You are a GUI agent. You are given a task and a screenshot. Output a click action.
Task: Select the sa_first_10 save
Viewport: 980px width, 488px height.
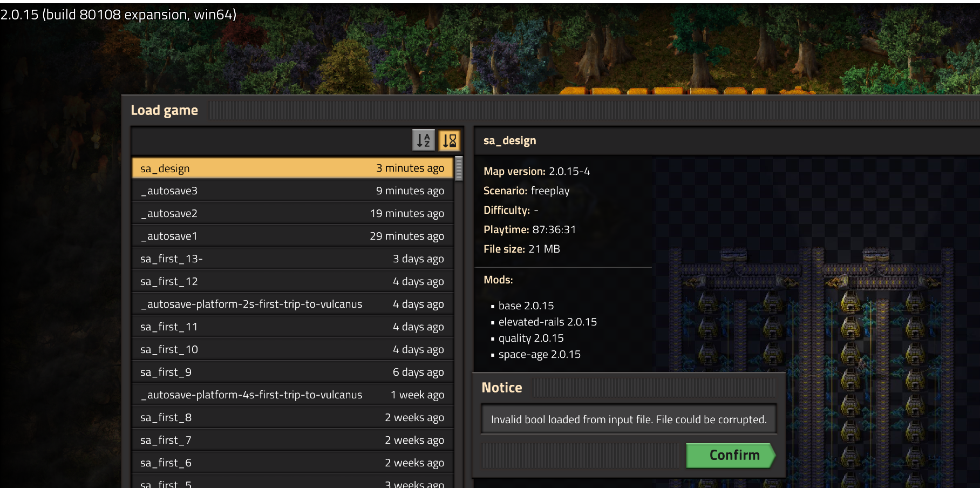point(292,349)
